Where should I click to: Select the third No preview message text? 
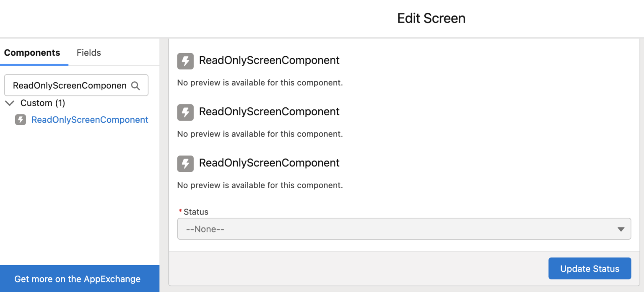260,185
